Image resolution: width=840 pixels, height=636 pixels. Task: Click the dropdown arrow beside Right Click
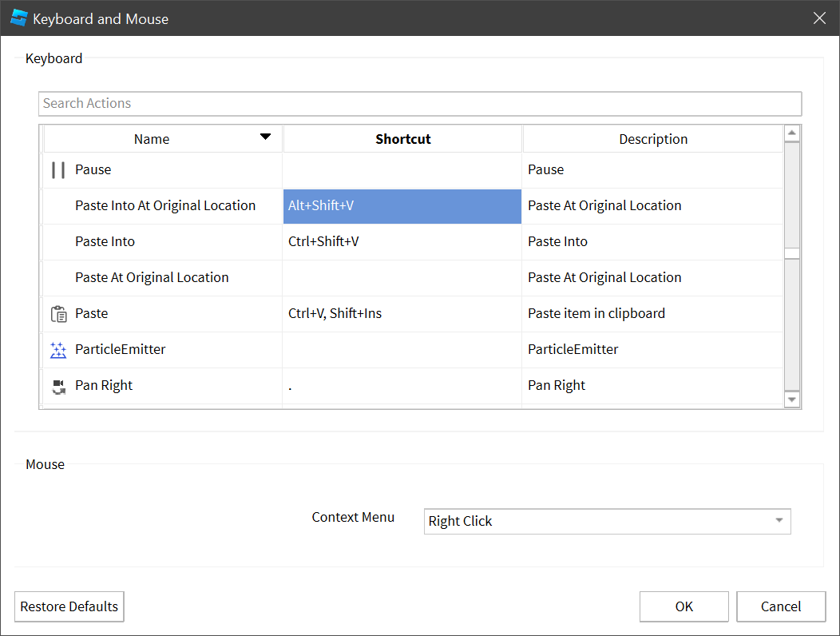779,521
